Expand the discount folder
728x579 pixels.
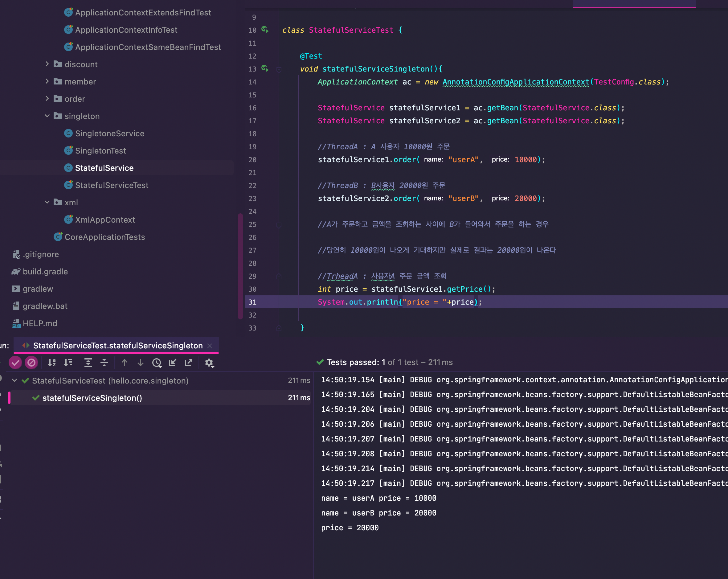coord(47,64)
